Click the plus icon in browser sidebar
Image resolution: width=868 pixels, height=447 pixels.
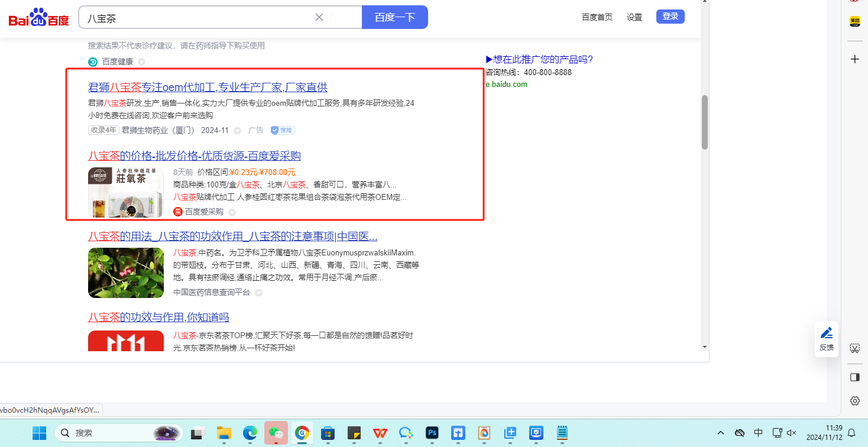(x=854, y=59)
